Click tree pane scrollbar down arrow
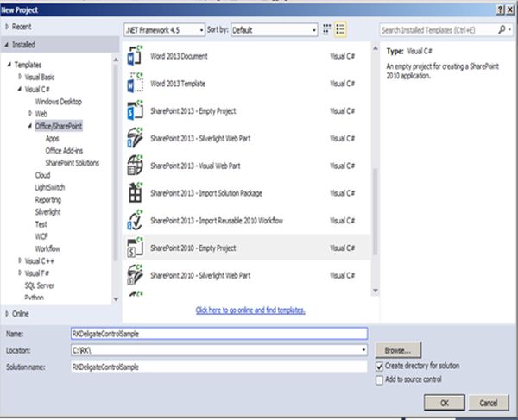This screenshot has height=420, width=518. click(x=116, y=299)
